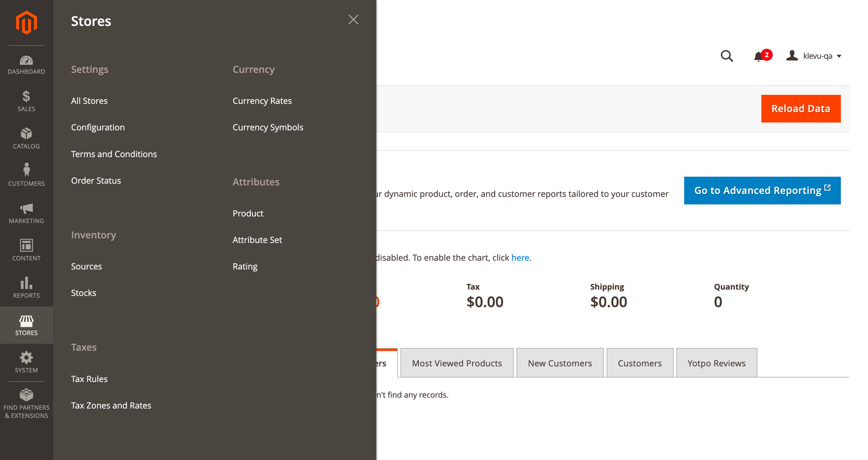Image resolution: width=868 pixels, height=460 pixels.
Task: Switch to Most Viewed Products tab
Action: (x=457, y=363)
